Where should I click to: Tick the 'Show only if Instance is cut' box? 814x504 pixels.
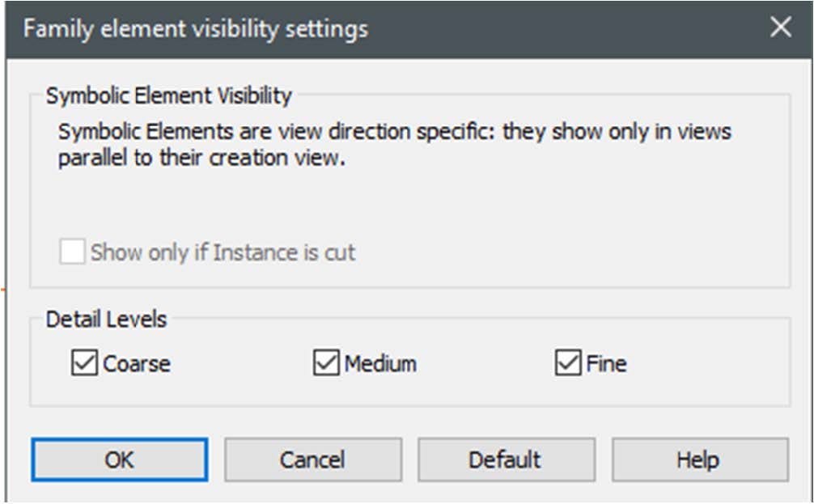[x=72, y=252]
